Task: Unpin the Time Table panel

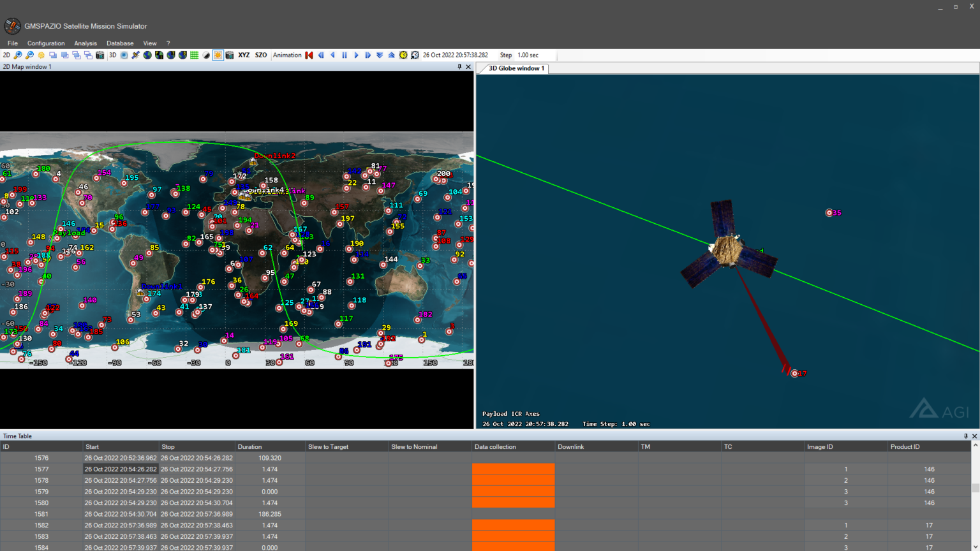Action: [965, 436]
